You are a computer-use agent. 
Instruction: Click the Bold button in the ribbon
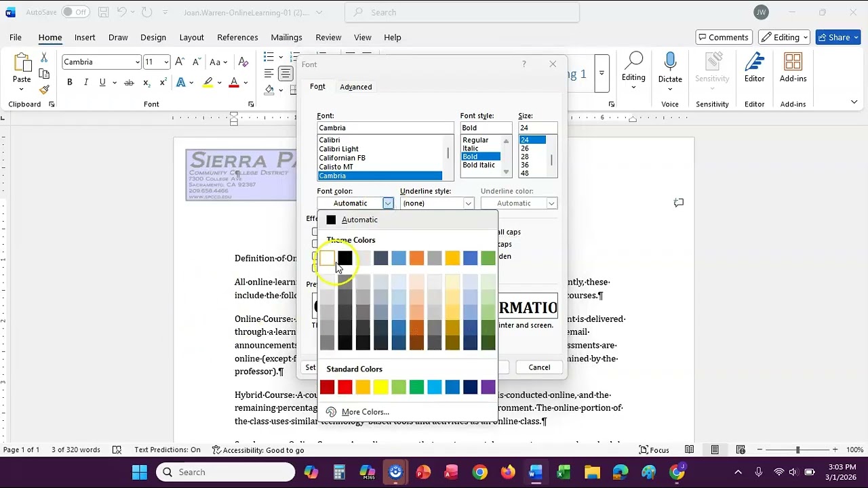pos(69,83)
